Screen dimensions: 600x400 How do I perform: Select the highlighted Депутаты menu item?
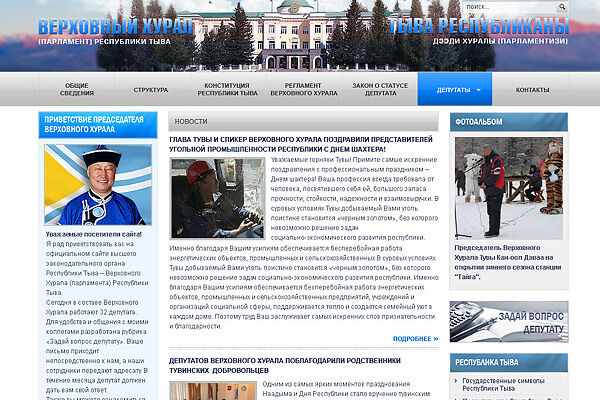point(455,89)
